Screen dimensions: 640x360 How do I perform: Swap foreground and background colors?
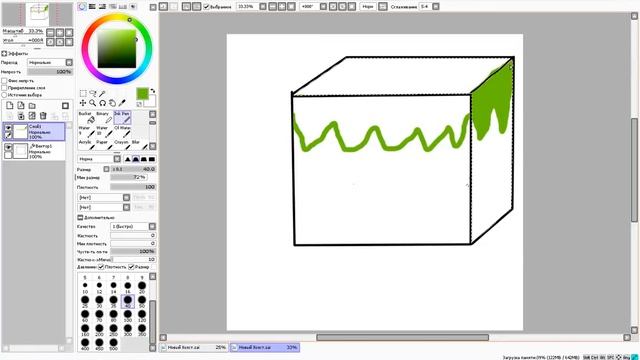153,91
